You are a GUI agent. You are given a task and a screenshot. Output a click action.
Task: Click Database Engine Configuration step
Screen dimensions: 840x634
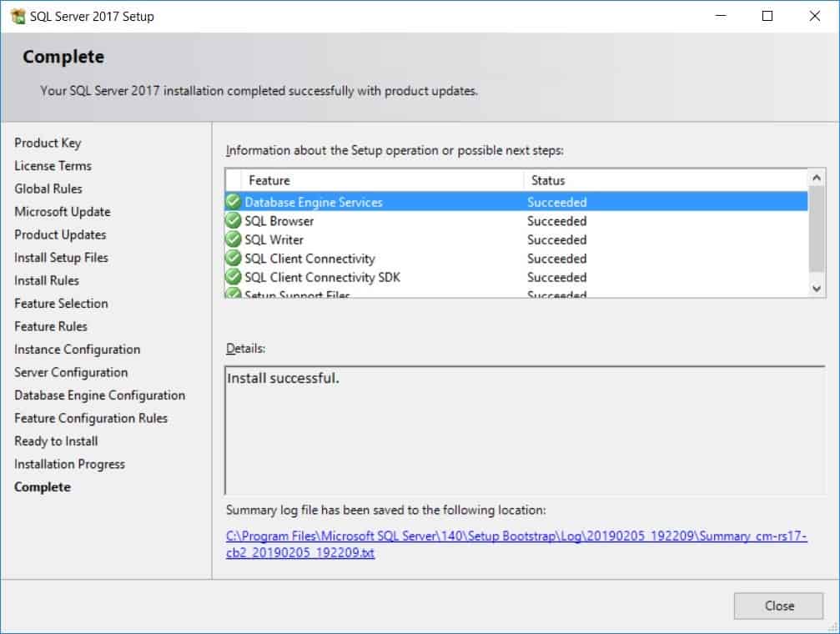click(99, 395)
